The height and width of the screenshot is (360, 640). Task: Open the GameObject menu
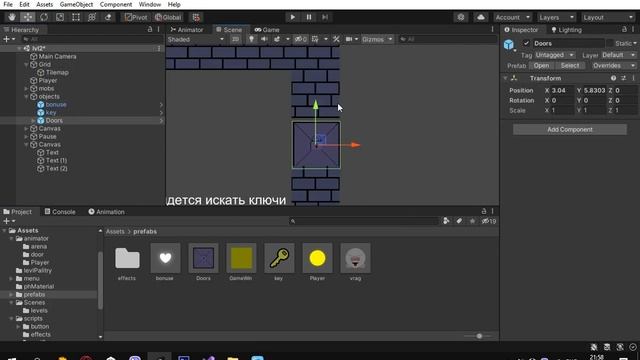tap(76, 4)
